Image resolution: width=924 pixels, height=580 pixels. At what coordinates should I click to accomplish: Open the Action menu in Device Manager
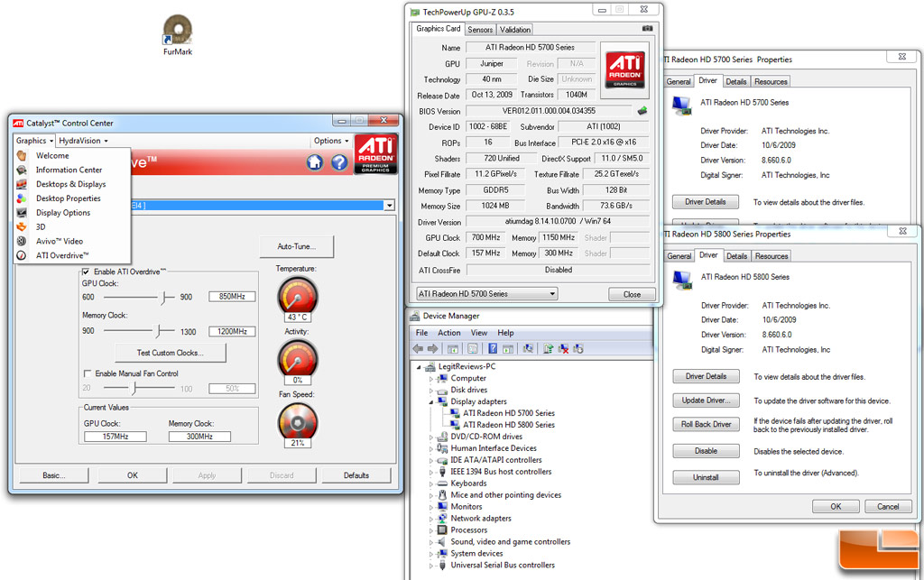[x=449, y=333]
